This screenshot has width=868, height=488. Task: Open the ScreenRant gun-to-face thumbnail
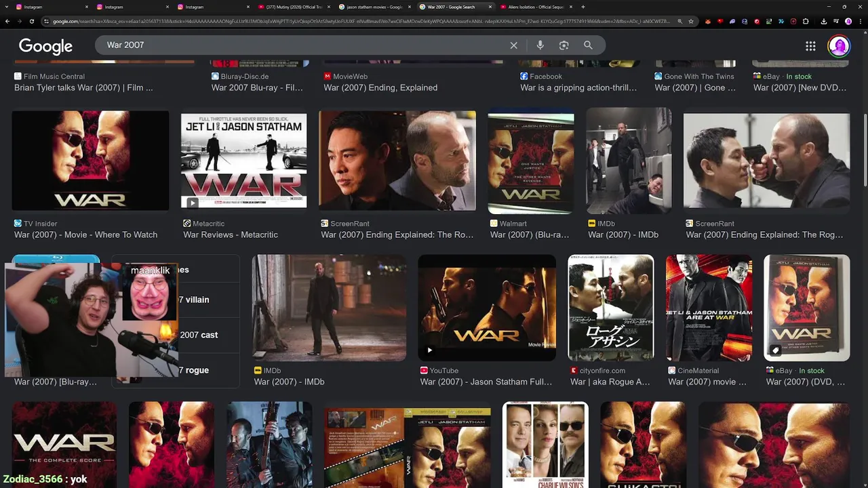click(766, 161)
